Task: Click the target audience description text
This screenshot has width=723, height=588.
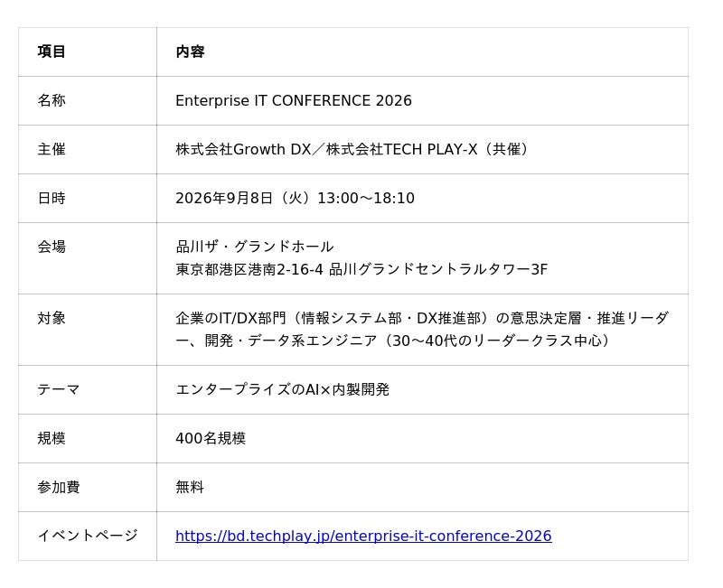Action: [422, 330]
